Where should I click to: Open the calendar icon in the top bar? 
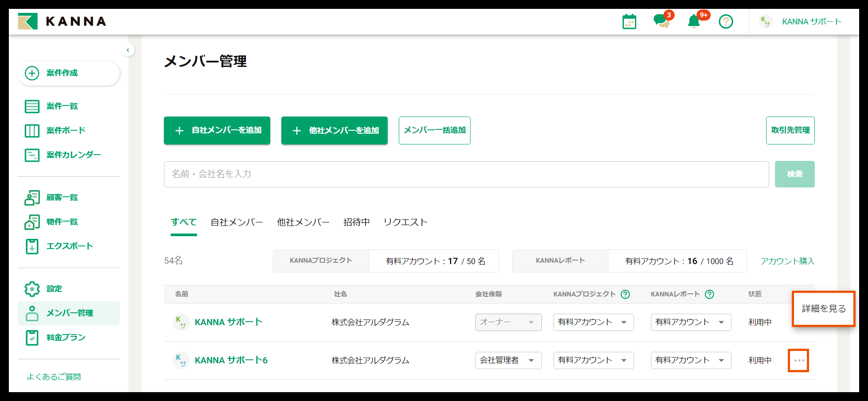pyautogui.click(x=629, y=21)
